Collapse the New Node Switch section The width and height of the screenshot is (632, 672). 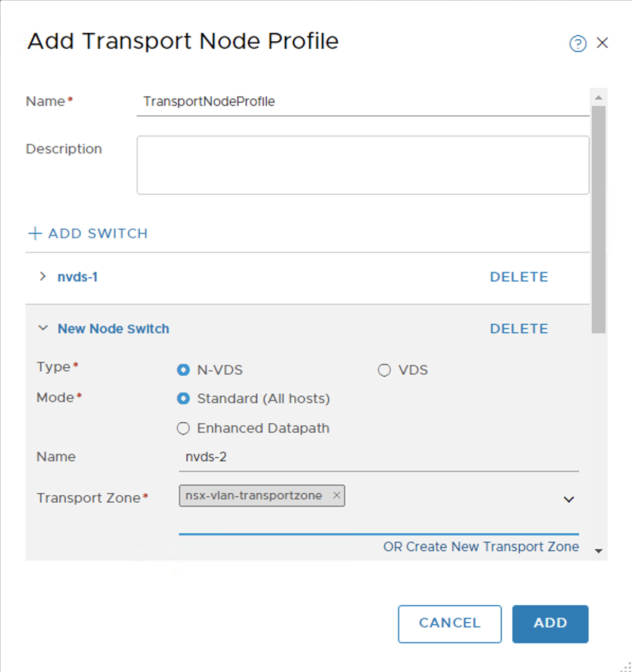43,328
